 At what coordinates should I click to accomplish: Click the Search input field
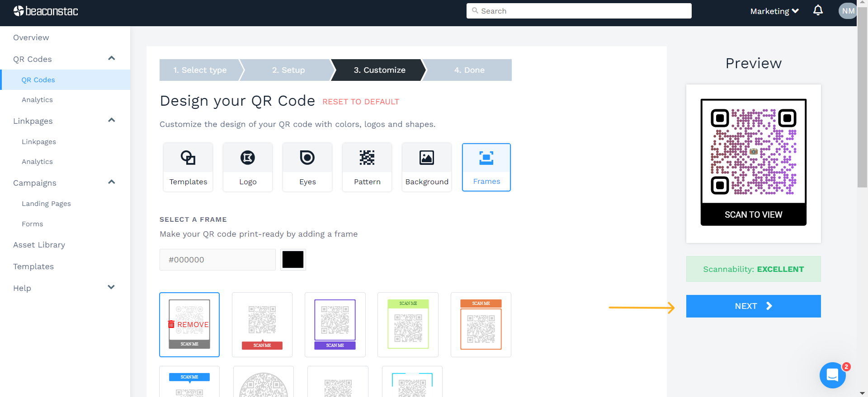click(579, 11)
